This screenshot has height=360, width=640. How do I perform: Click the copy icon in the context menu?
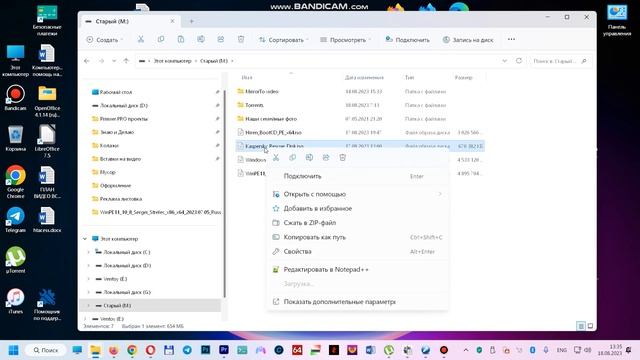[x=293, y=158]
